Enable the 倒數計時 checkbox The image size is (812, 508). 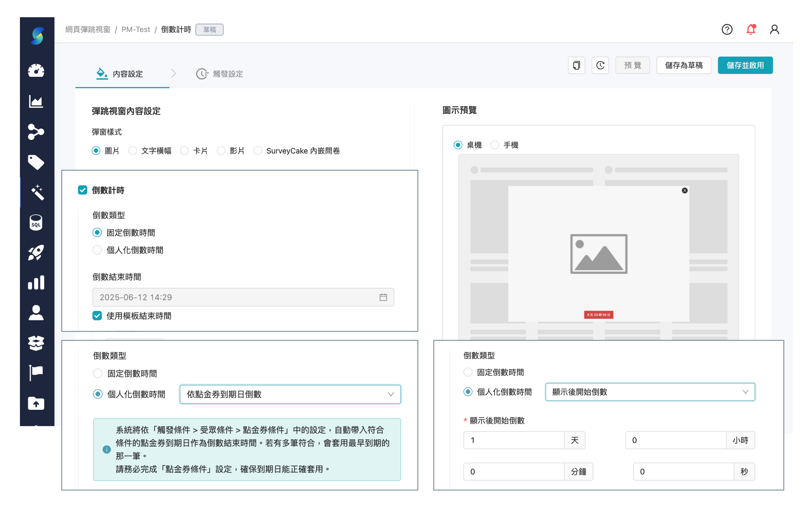[82, 190]
